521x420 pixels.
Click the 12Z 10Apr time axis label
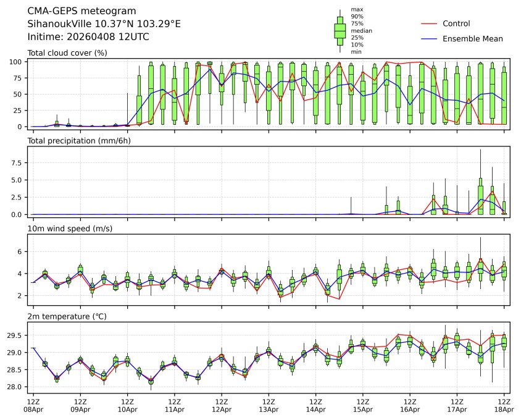point(128,405)
